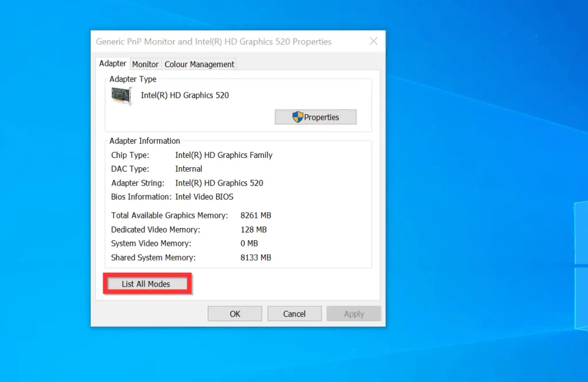The width and height of the screenshot is (588, 382).
Task: Open the Colour Management tab
Action: [199, 64]
